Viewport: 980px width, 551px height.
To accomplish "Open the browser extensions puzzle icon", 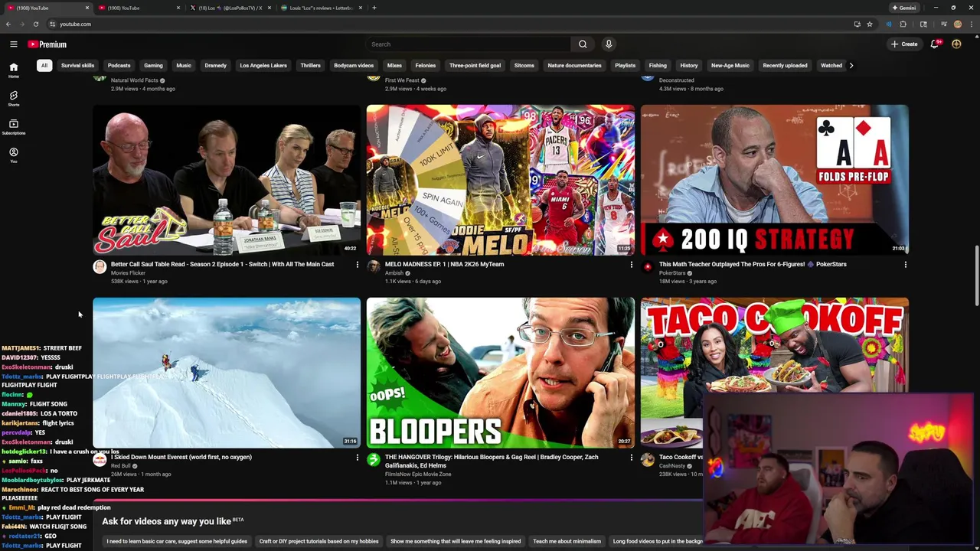I will 903,24.
